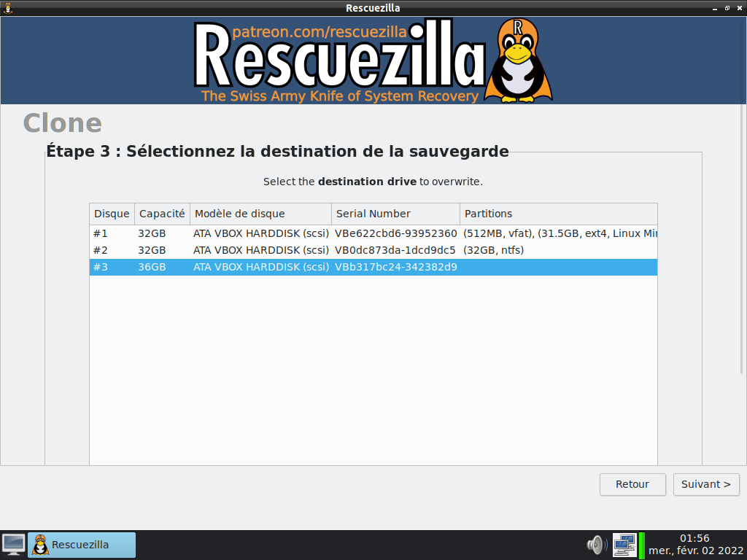Select disk #2 in the destination list
747x560 pixels.
click(x=373, y=251)
